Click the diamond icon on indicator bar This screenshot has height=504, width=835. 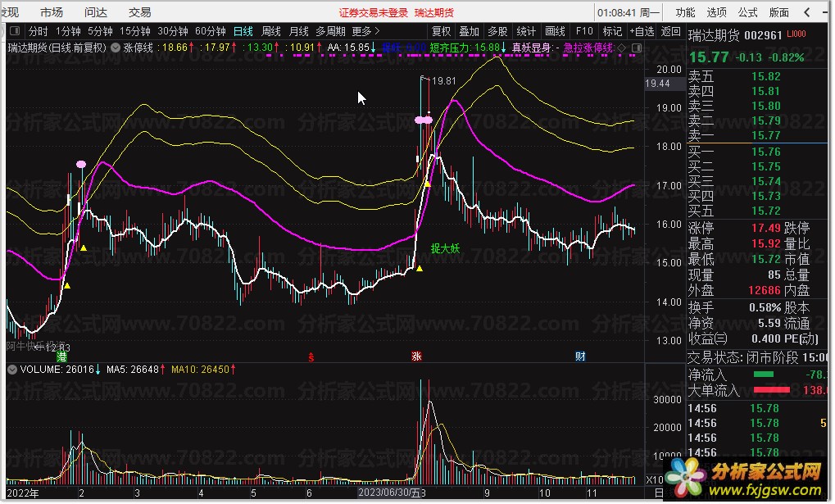point(622,48)
